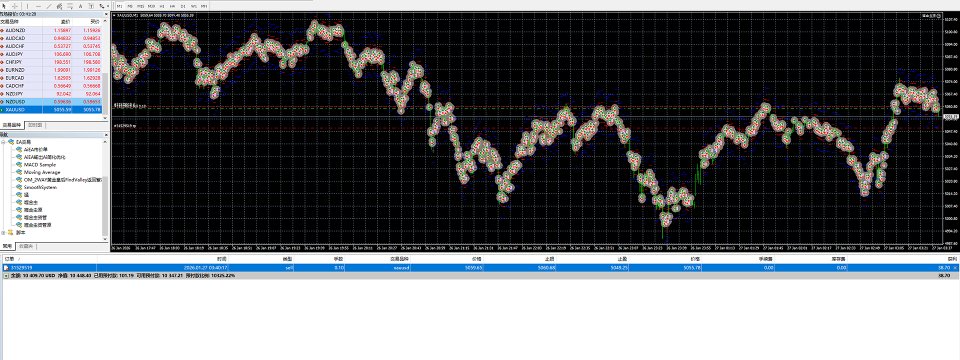Close the Market Watch panel

tap(106, 14)
